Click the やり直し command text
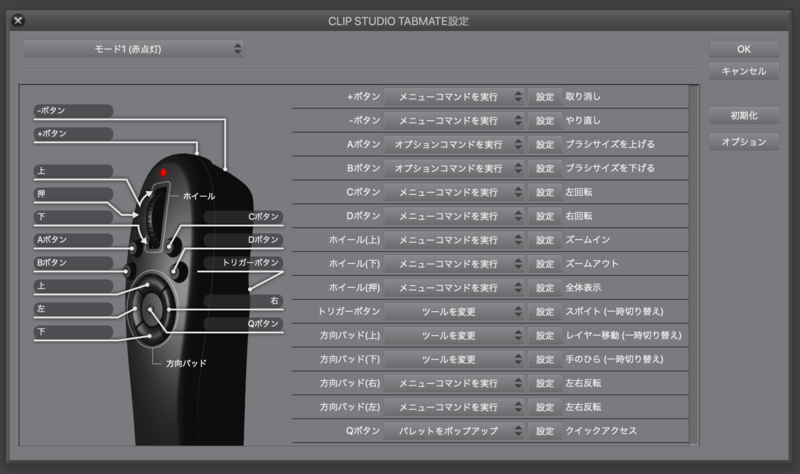 (x=583, y=120)
